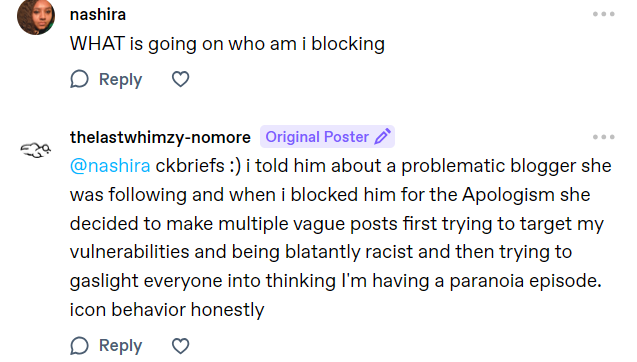
Task: Click the 'icon behavior honestly' line
Action: click(x=167, y=310)
